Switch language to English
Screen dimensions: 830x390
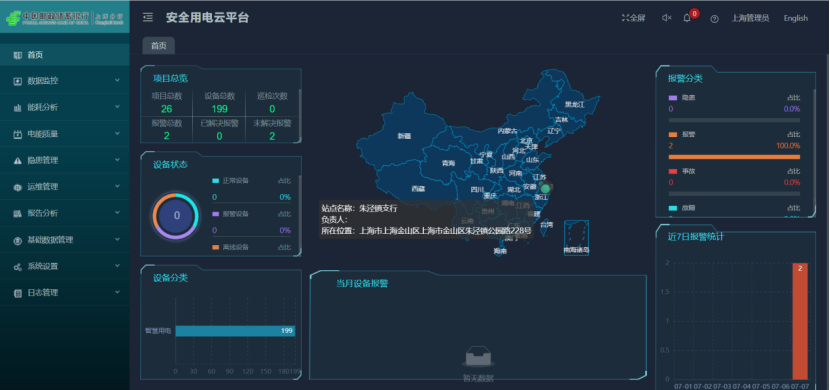tap(796, 18)
